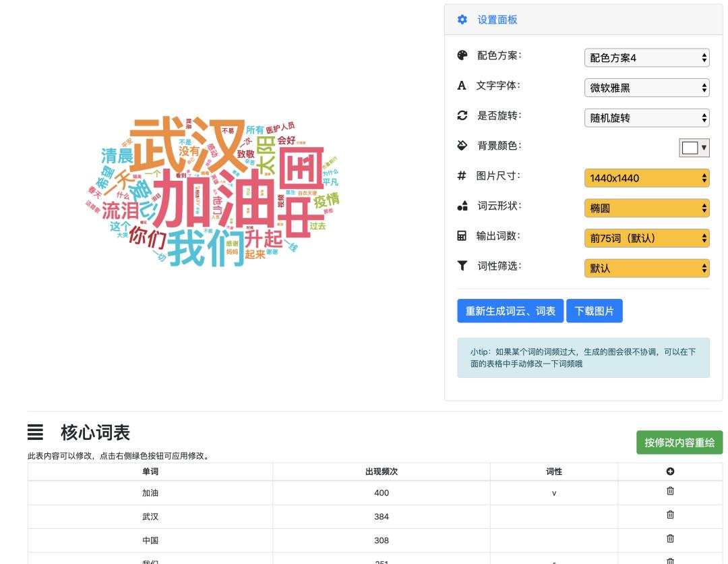
Task: Open the 微软雅黑 font dropdown
Action: tap(646, 87)
